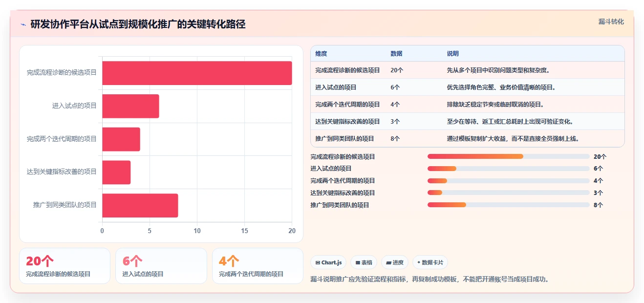Click the description 优先选择角色完整、业务价值清晰的项目。

[501, 87]
